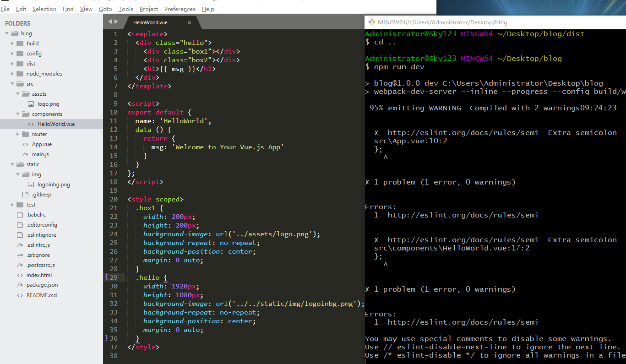Collapse the components folder arrow
626x364 pixels.
[x=18, y=114]
